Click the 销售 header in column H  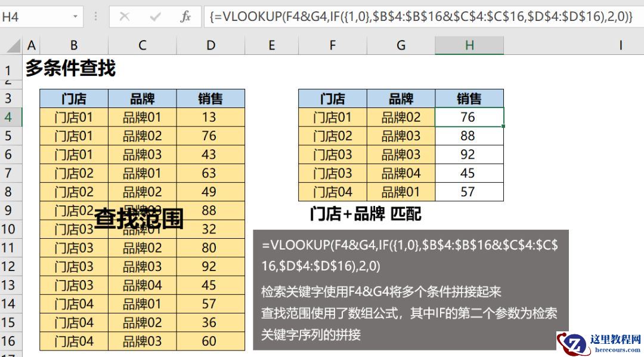point(469,99)
